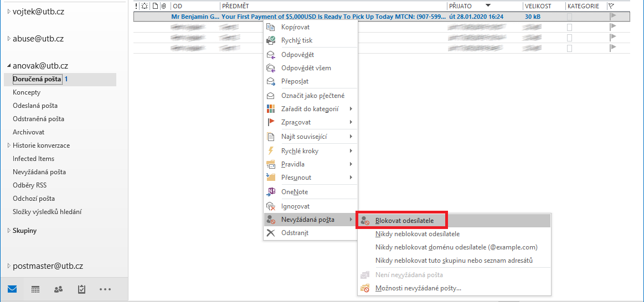Collapse the anovak@utb.cz account tree
Viewport: 644px width, 302px height.
8,66
